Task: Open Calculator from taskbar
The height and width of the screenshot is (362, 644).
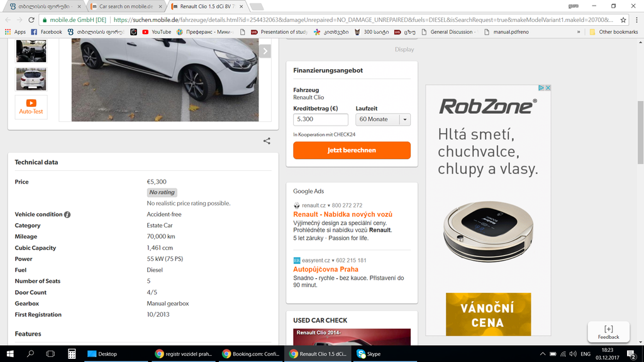Action: pyautogui.click(x=72, y=354)
